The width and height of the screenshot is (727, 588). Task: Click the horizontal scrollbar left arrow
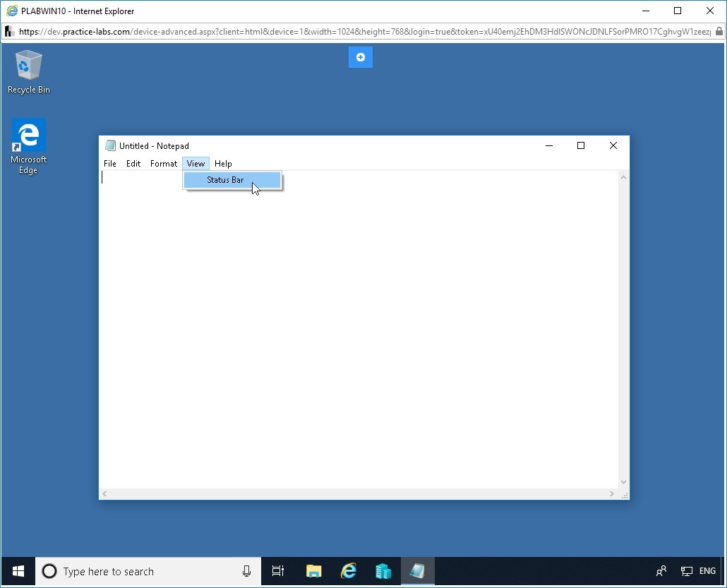tap(104, 494)
